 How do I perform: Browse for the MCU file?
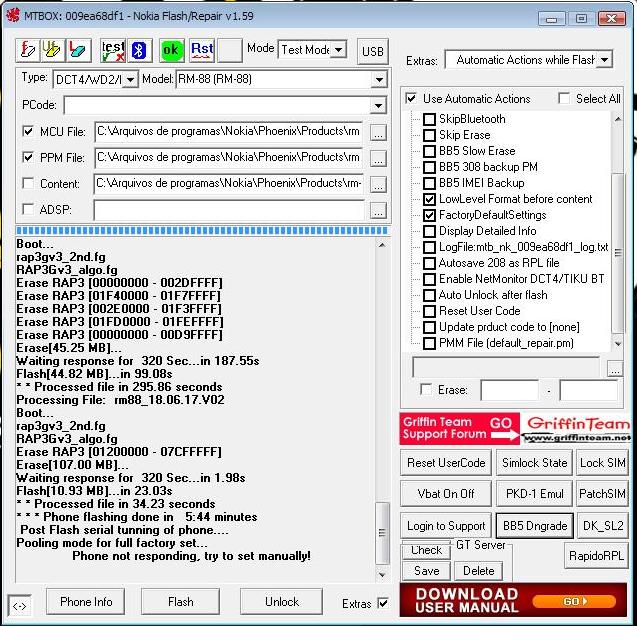point(378,133)
